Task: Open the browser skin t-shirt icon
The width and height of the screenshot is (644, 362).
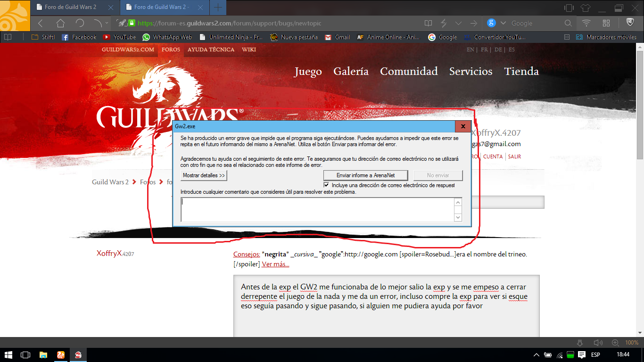Action: pyautogui.click(x=585, y=8)
